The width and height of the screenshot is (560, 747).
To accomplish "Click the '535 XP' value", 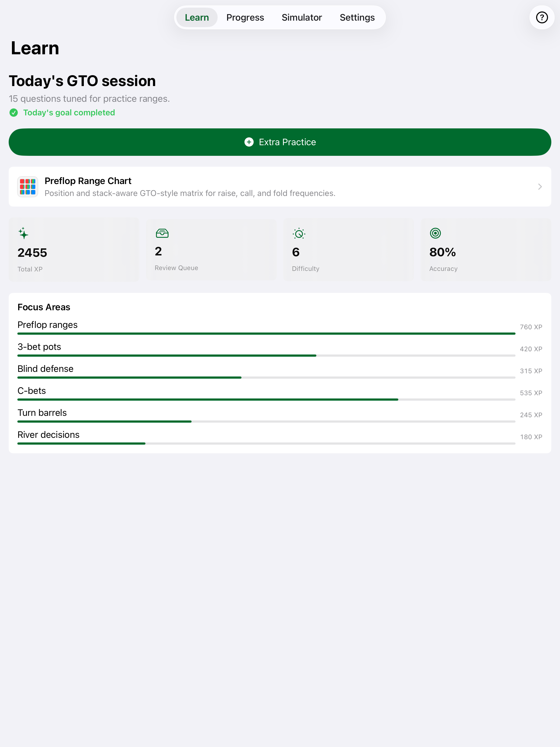I will 531,393.
